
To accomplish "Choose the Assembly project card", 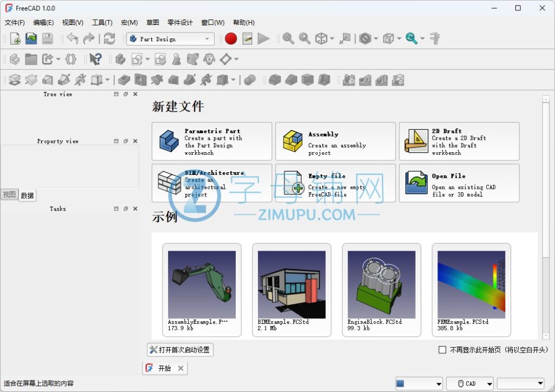I will (x=335, y=141).
